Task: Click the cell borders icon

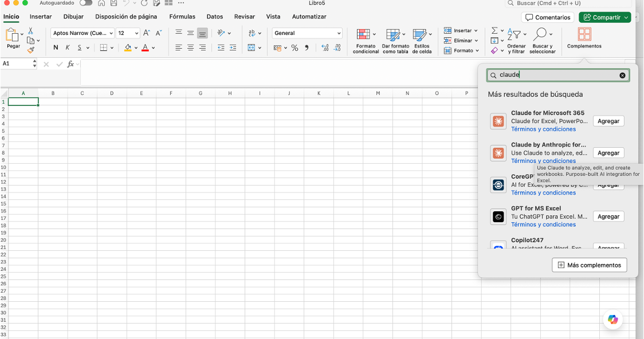Action: click(104, 48)
